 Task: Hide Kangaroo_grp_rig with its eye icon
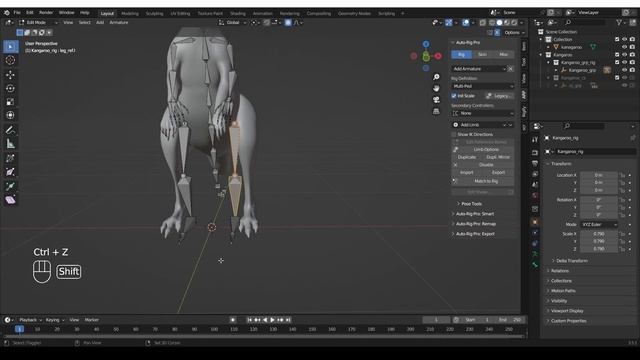(624, 62)
